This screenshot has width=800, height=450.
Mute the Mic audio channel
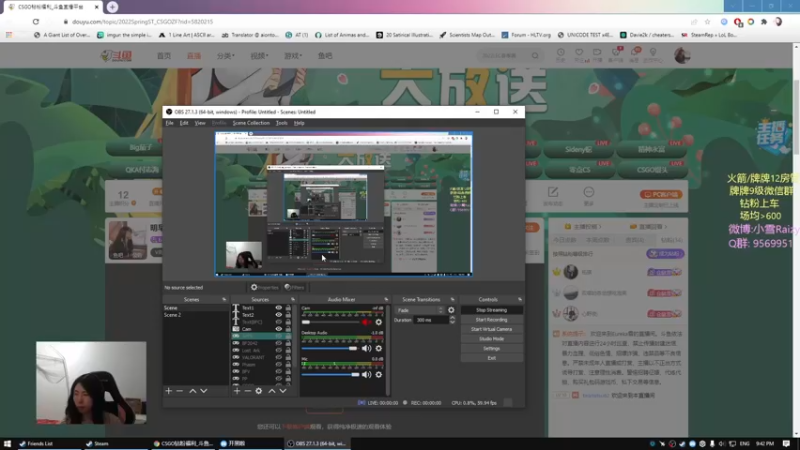coord(366,374)
